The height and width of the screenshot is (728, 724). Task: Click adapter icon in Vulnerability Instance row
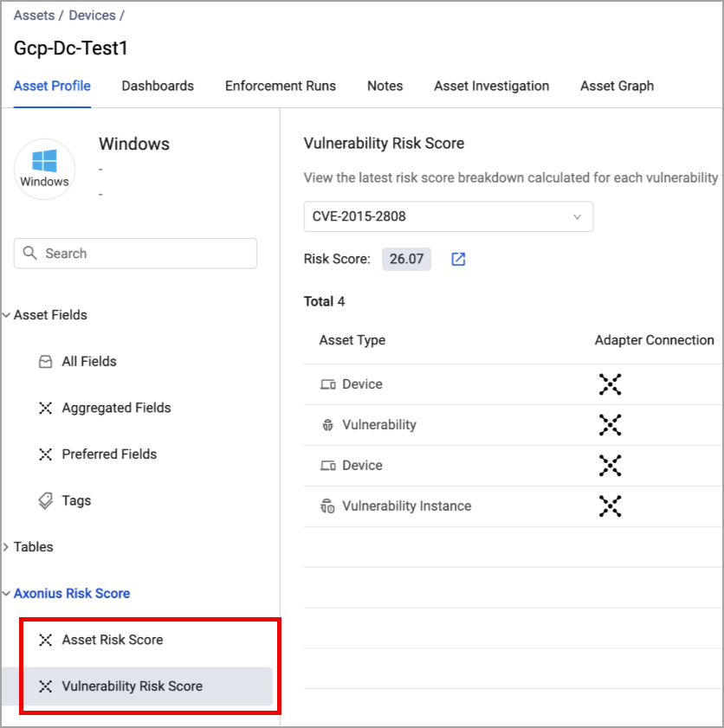pos(611,506)
